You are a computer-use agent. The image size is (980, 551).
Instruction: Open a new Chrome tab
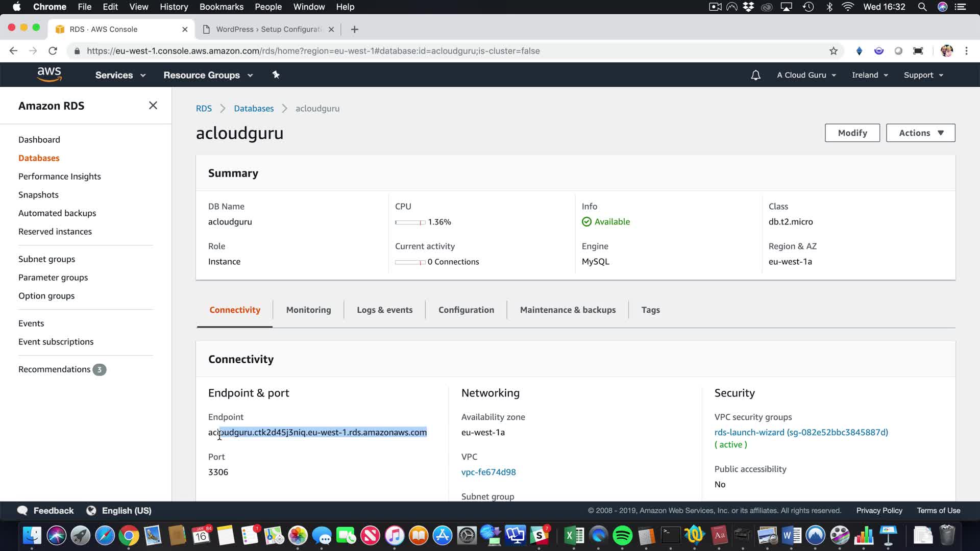coord(355,30)
